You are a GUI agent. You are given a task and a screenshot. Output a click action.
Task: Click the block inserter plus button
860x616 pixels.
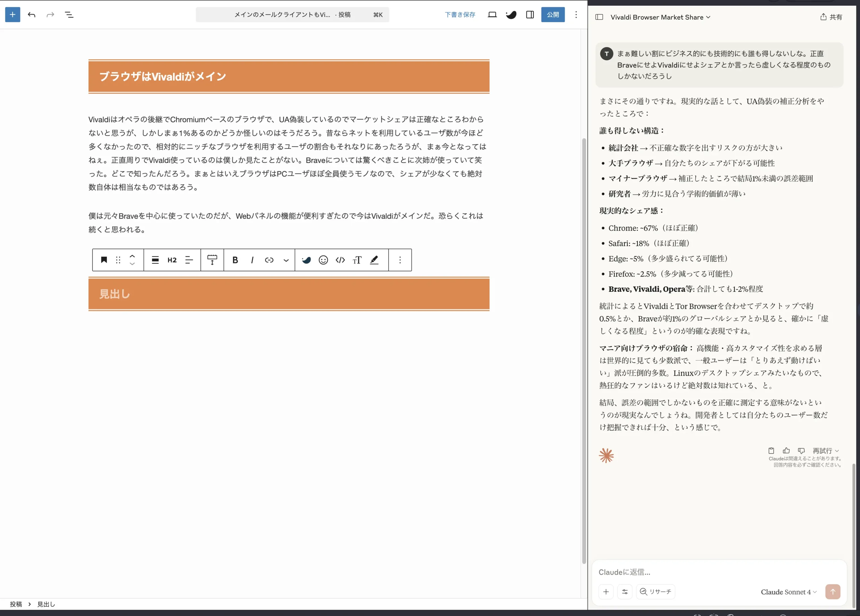tap(12, 14)
